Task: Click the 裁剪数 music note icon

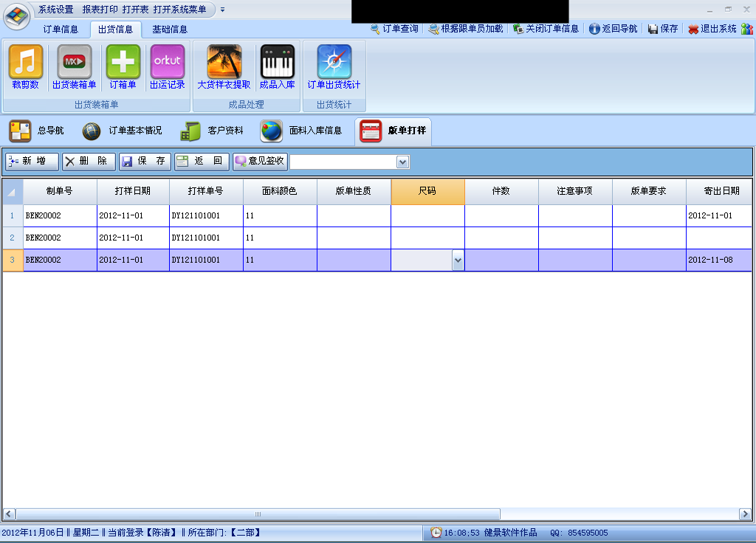Action: point(25,62)
